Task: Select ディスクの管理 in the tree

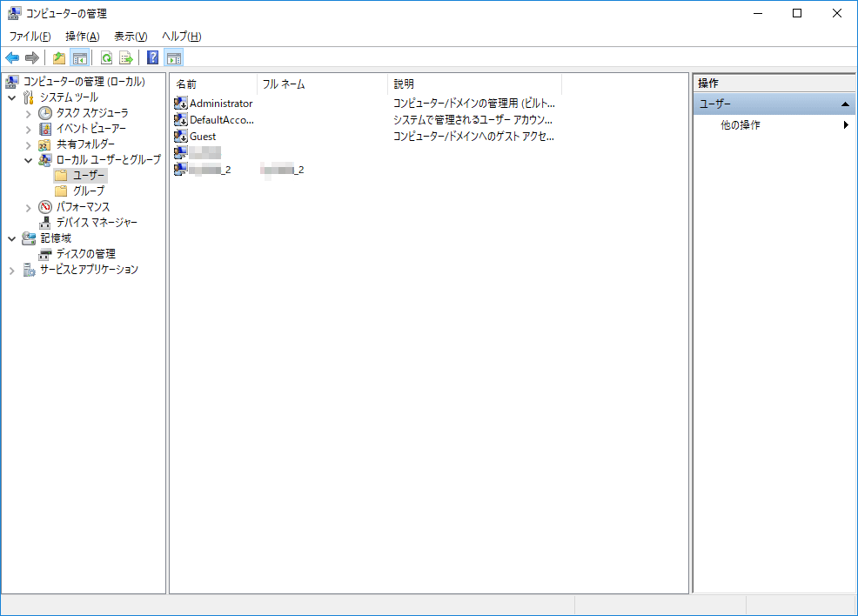Action: pyautogui.click(x=86, y=254)
